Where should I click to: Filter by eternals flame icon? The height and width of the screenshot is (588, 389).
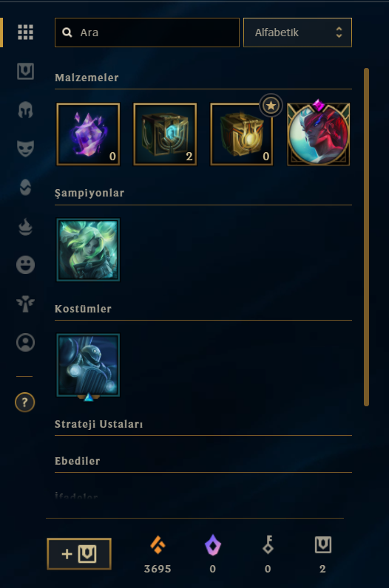pyautogui.click(x=26, y=227)
